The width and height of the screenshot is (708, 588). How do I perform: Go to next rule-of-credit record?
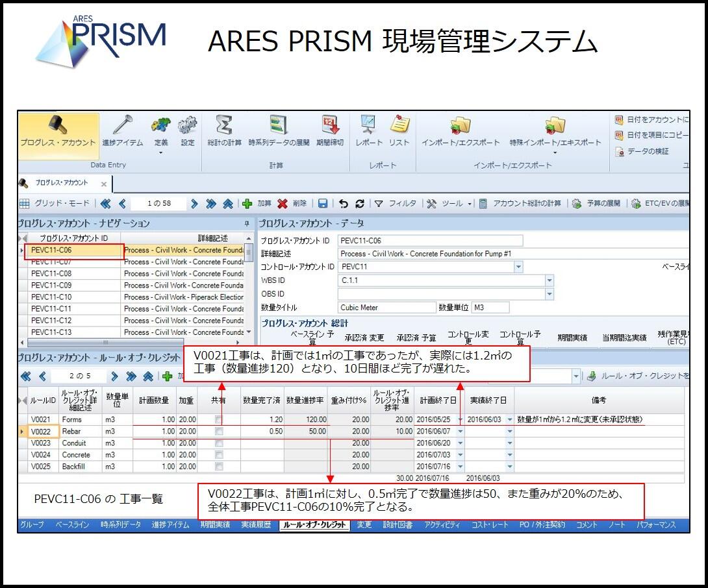(114, 376)
